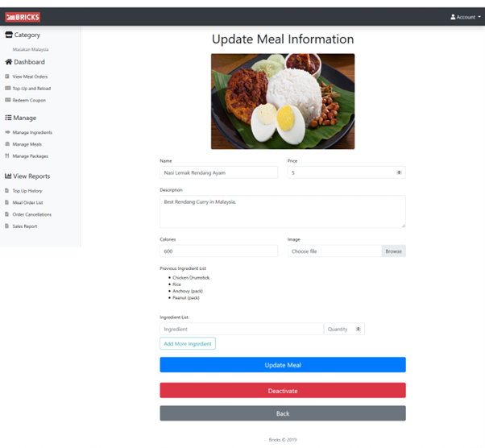Viewport: 485px width, 448px height.
Task: Click the Quantity spinner arrows
Action: pyautogui.click(x=359, y=329)
